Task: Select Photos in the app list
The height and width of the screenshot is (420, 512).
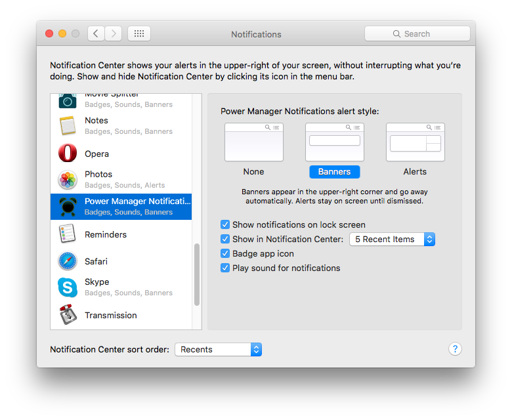Action: click(x=121, y=180)
